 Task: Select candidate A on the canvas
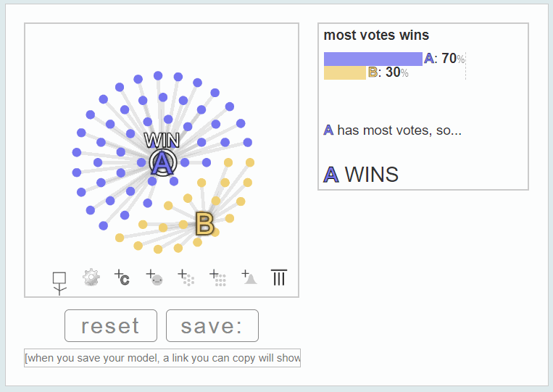162,163
